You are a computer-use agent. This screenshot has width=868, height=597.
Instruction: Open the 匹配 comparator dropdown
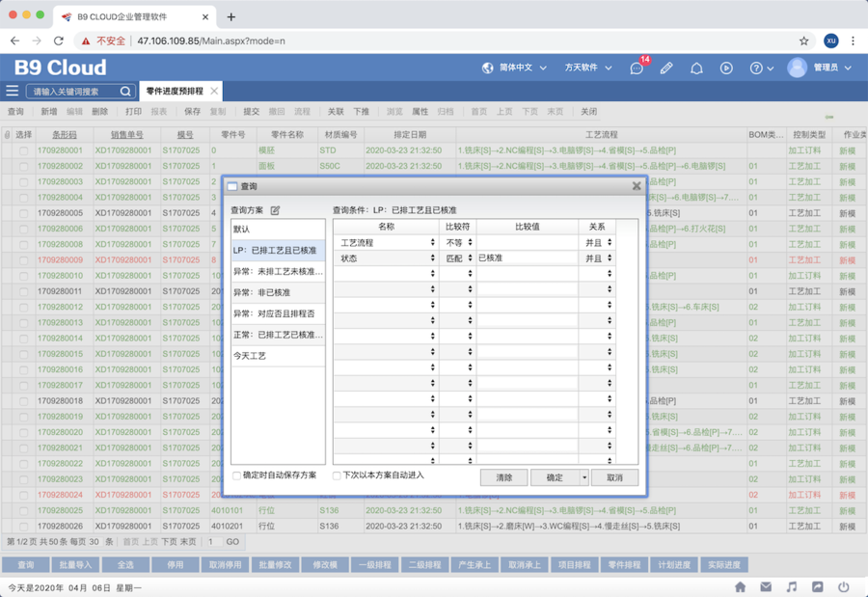coord(458,258)
